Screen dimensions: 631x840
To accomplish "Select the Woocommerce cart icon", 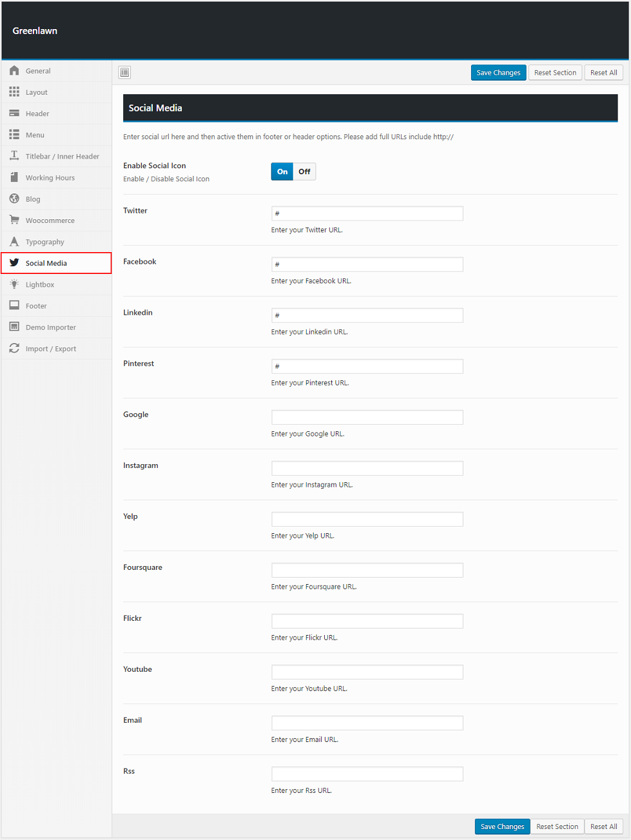I will pyautogui.click(x=14, y=220).
